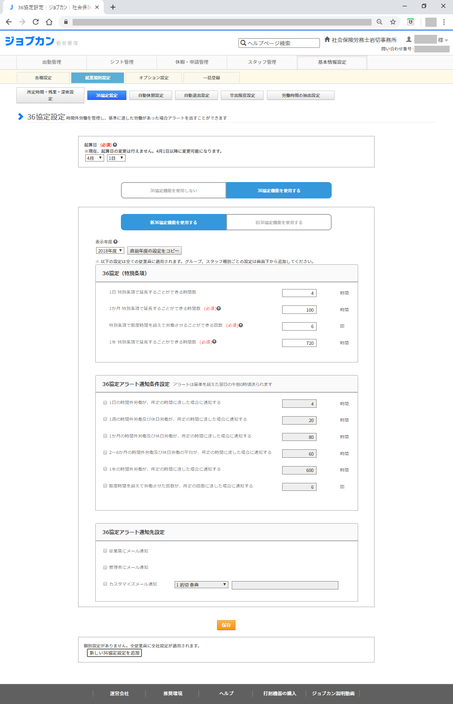Click 所定時間・残業・深夜設定 button
Image resolution: width=453 pixels, height=704 pixels.
tap(50, 95)
